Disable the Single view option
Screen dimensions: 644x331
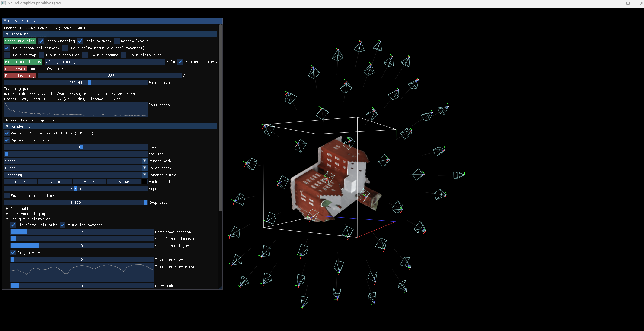pos(13,252)
